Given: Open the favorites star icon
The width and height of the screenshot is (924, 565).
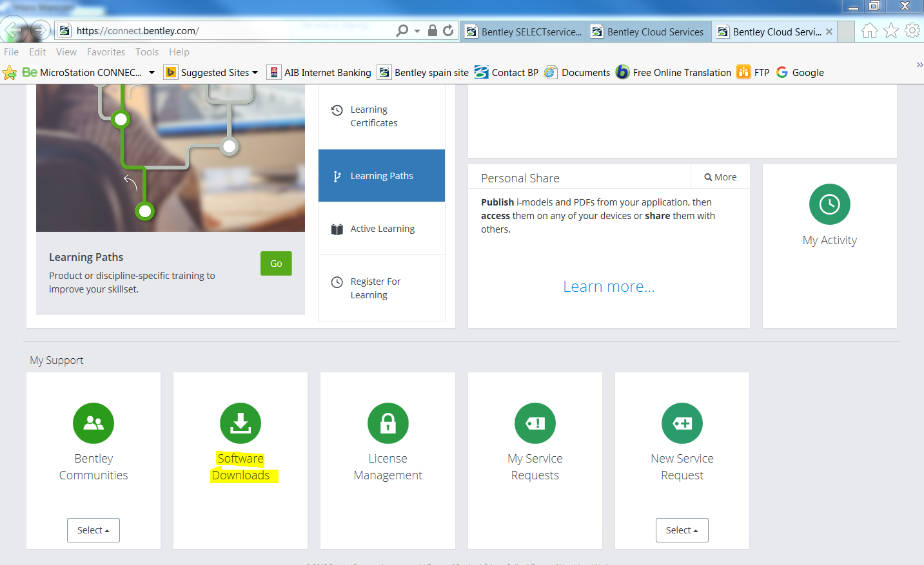Looking at the screenshot, I should tap(891, 30).
